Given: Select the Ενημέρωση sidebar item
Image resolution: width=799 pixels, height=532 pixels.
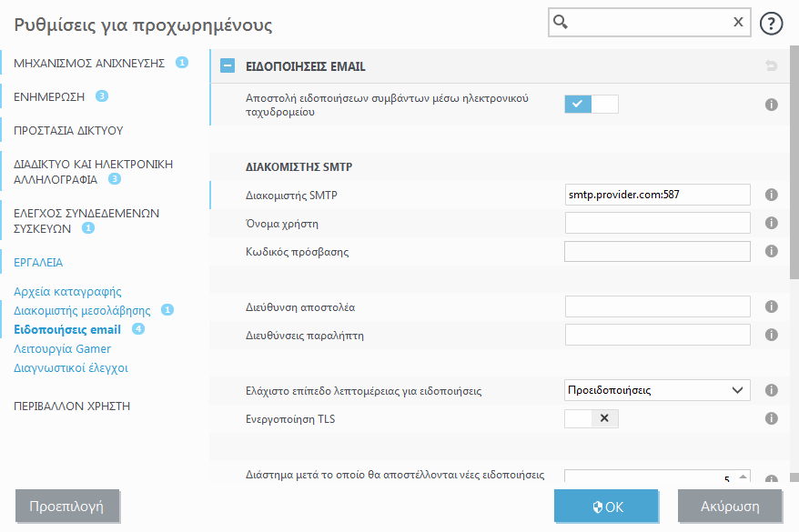Looking at the screenshot, I should pos(49,95).
